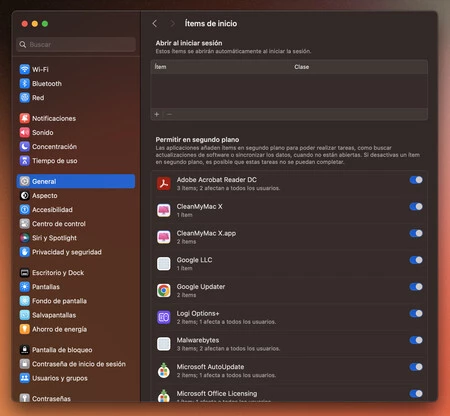Open the Accesibilidad icon
The image size is (450, 416).
pos(24,209)
